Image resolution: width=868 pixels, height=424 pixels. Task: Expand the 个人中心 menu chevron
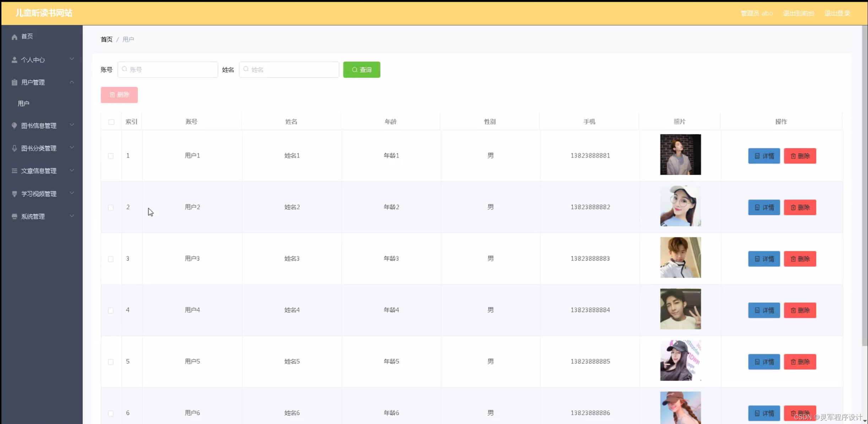(72, 59)
